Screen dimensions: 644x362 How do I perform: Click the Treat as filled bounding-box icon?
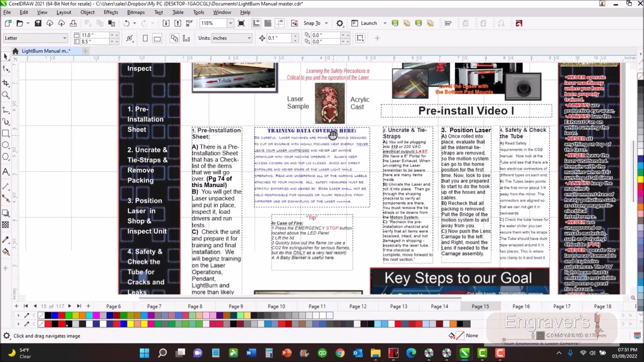coord(360,38)
